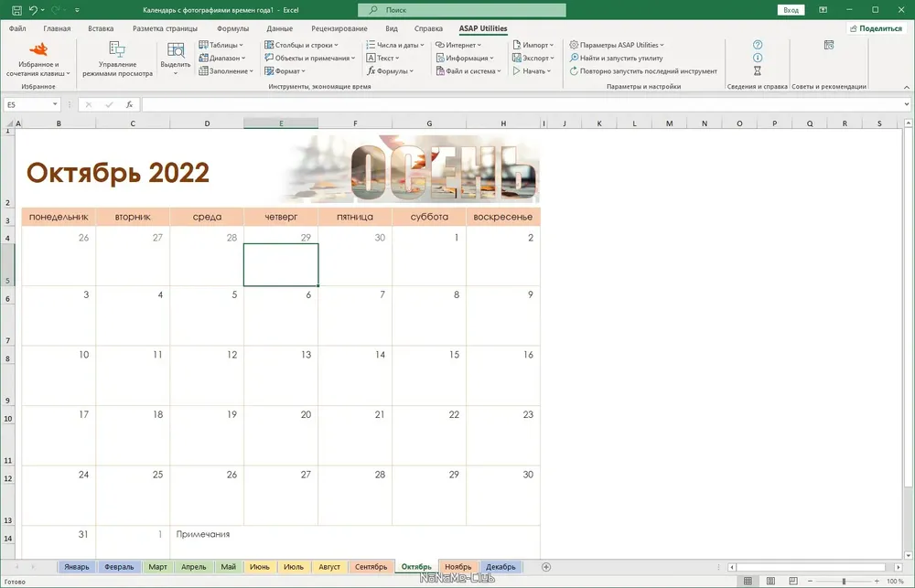This screenshot has height=588, width=915.
Task: Click the question mark help icon
Action: click(x=758, y=45)
